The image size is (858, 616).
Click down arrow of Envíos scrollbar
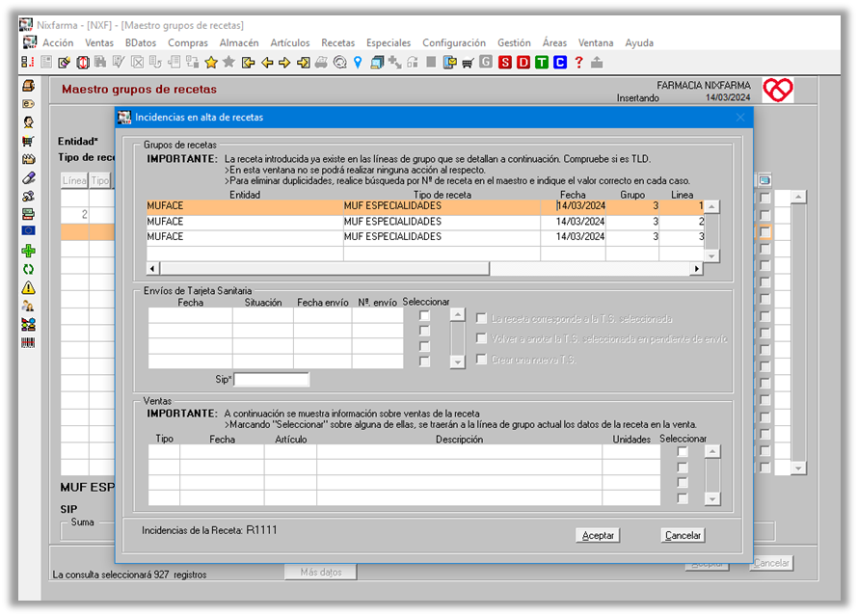(x=458, y=362)
